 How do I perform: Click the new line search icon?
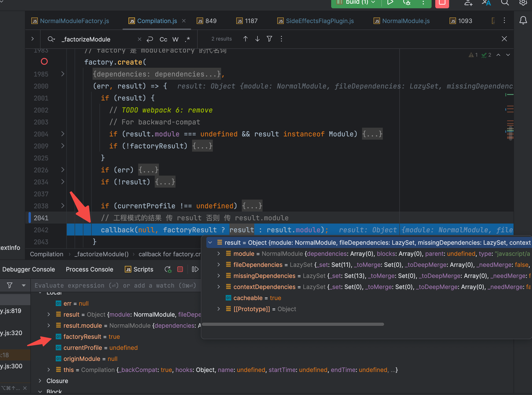150,39
